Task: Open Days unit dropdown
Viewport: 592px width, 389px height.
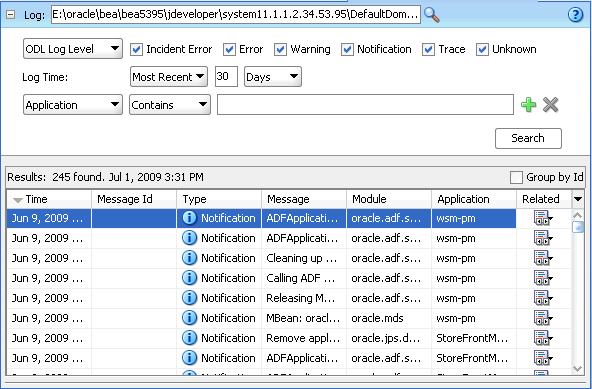Action: click(273, 77)
